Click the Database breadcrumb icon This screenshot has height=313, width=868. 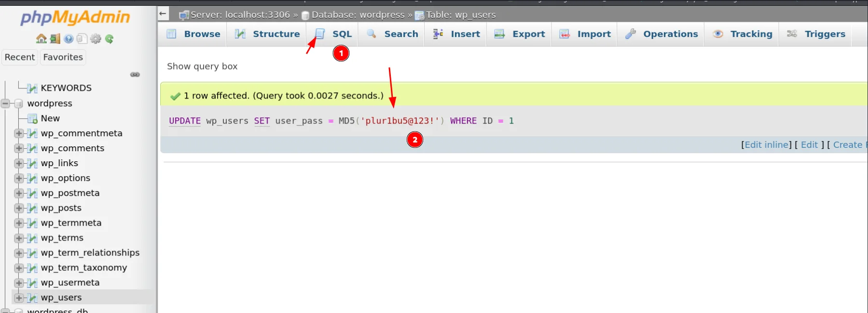coord(305,15)
